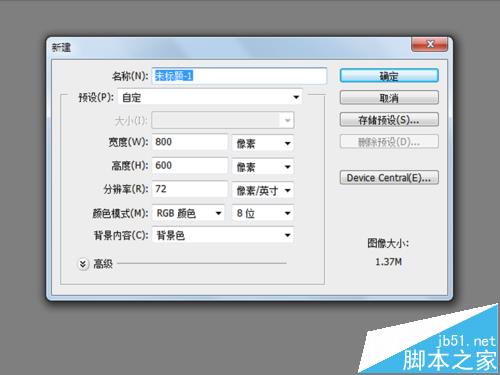Open the width unit 像素 dropdown
The width and height of the screenshot is (500, 375).
263,143
